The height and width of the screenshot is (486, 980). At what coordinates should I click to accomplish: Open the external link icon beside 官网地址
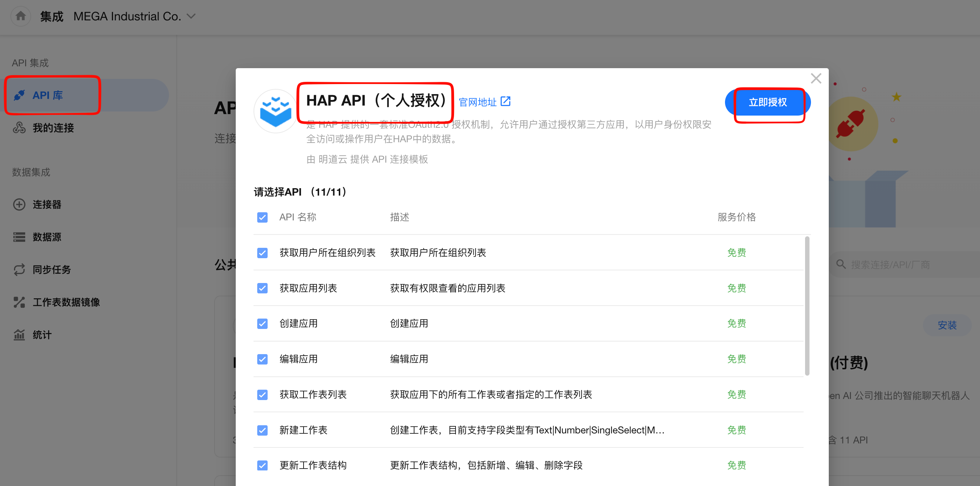pos(505,101)
